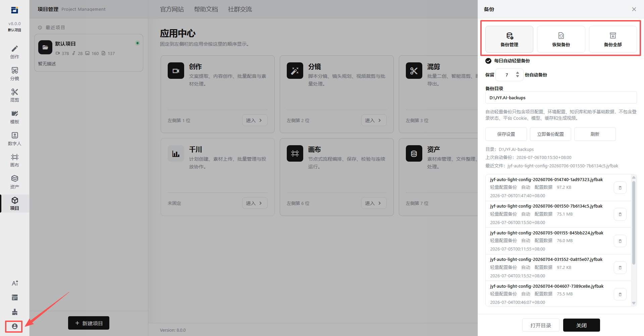Click 最近文件 path text in backup panel
644x336 pixels.
(x=552, y=166)
